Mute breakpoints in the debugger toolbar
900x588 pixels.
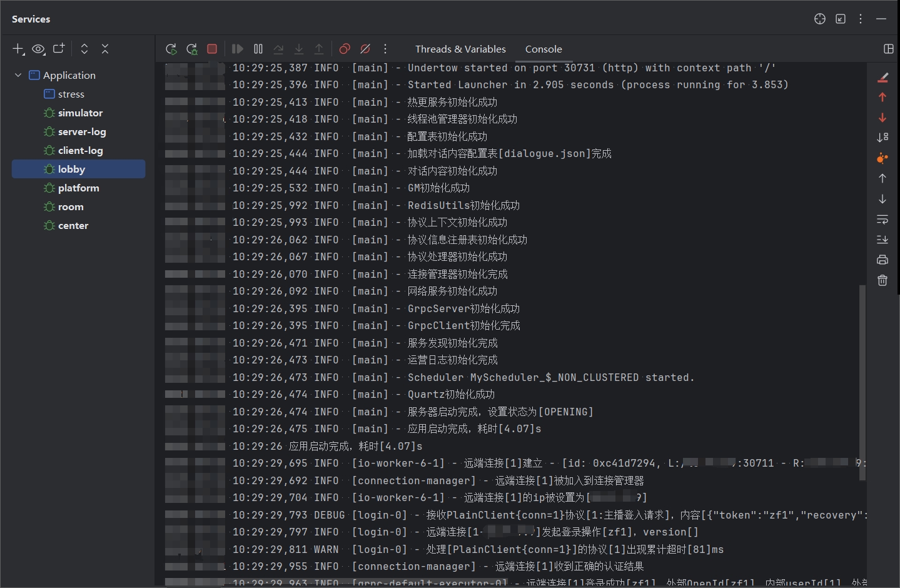[366, 49]
